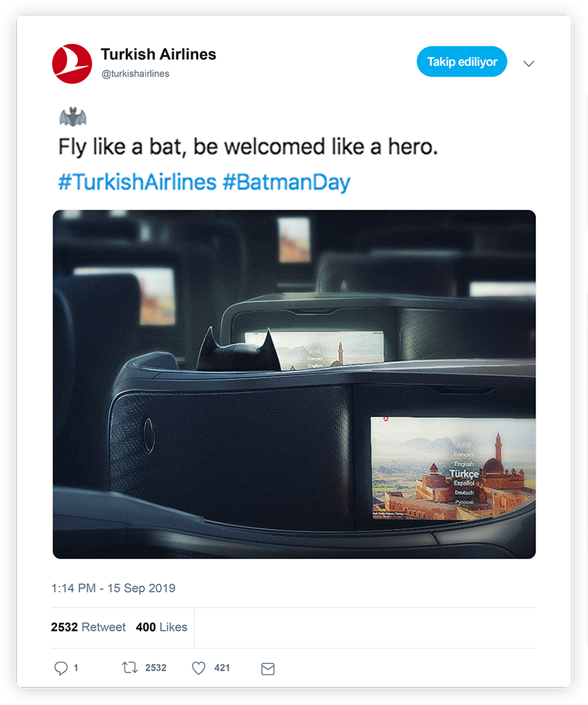Click the envelope direct message icon
Image resolution: width=588 pixels, height=705 pixels.
[x=268, y=669]
